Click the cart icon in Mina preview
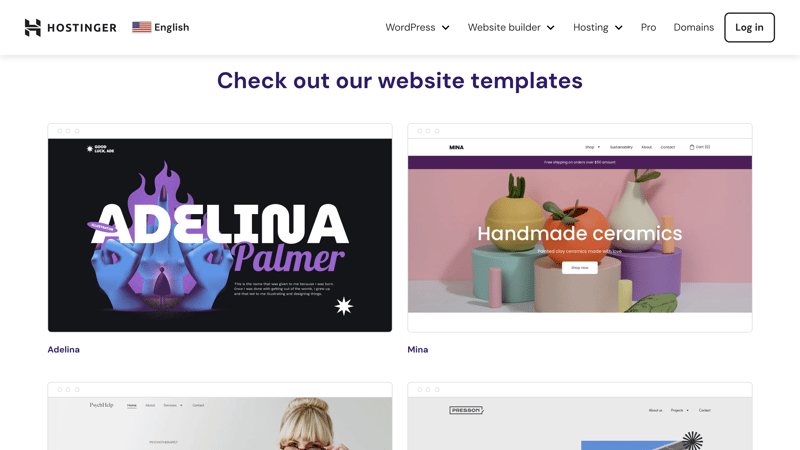Screen dimensions: 800x450 [x=692, y=147]
